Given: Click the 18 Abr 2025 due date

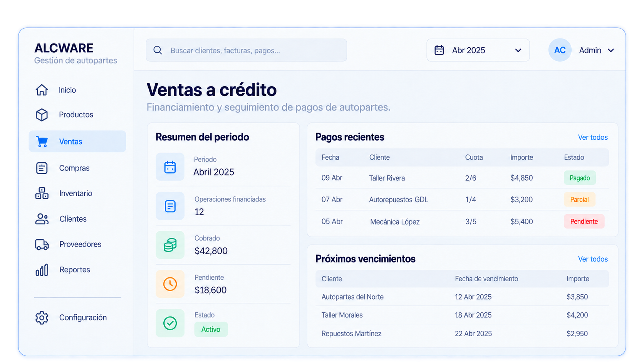Looking at the screenshot, I should coord(473,315).
